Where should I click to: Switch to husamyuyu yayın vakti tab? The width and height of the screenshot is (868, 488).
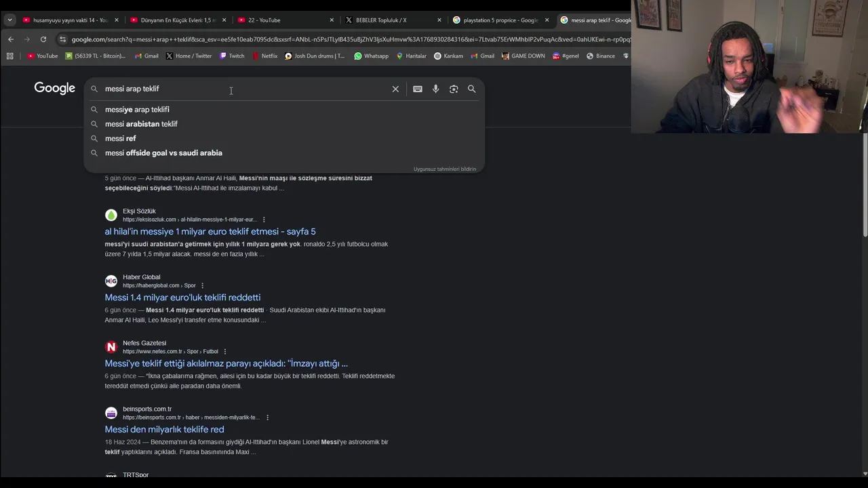pyautogui.click(x=64, y=20)
